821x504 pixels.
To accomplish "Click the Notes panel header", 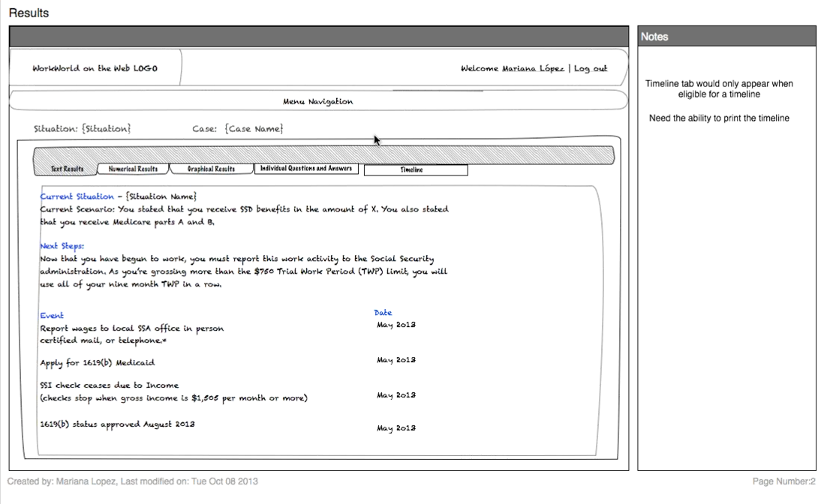I will point(726,36).
